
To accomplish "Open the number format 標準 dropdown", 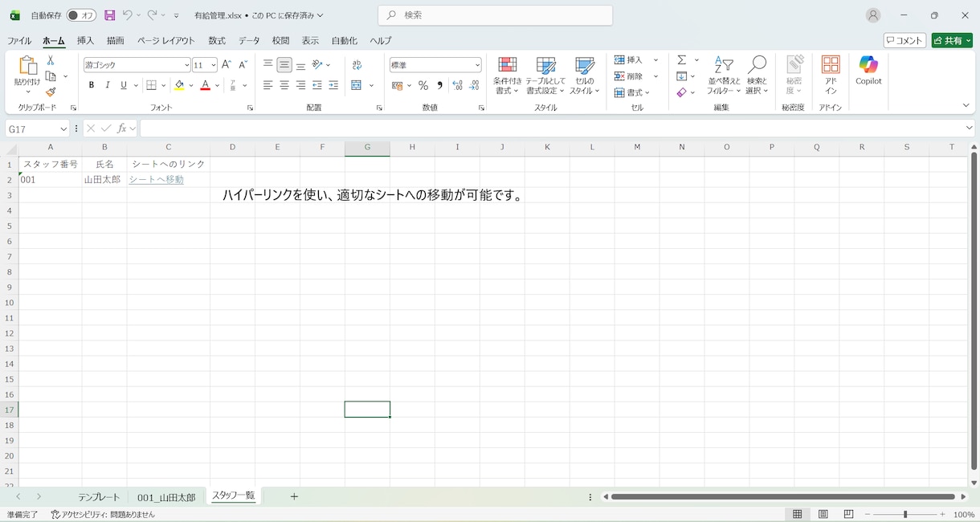I will coord(477,65).
